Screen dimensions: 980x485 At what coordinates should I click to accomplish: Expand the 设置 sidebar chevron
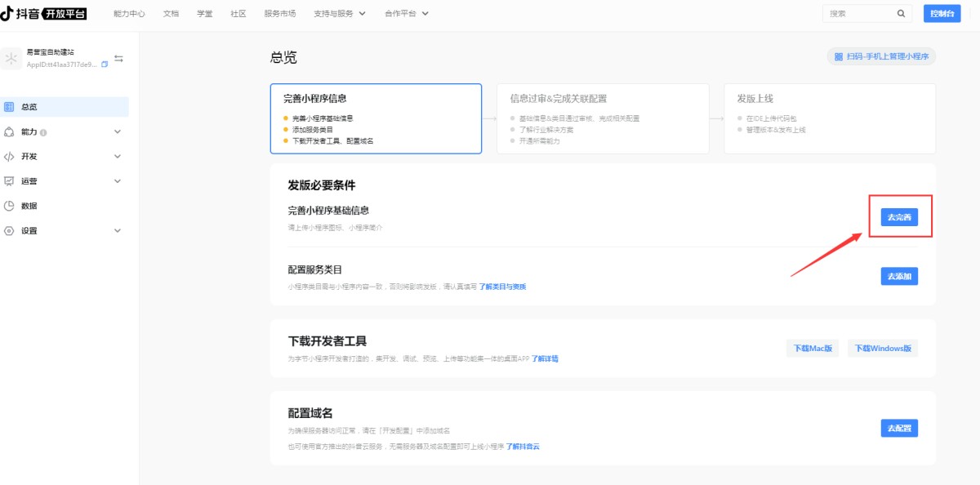[118, 230]
